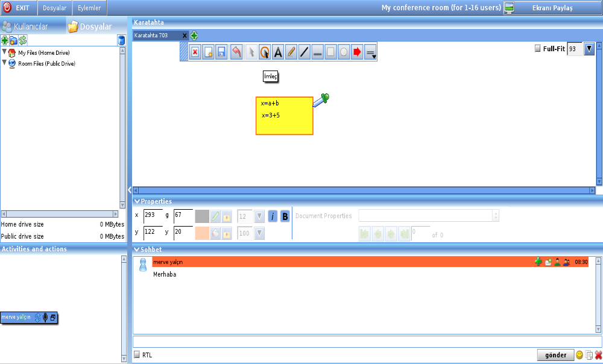This screenshot has height=364, width=603.
Task: Collapse the Properties panel
Action: (137, 201)
